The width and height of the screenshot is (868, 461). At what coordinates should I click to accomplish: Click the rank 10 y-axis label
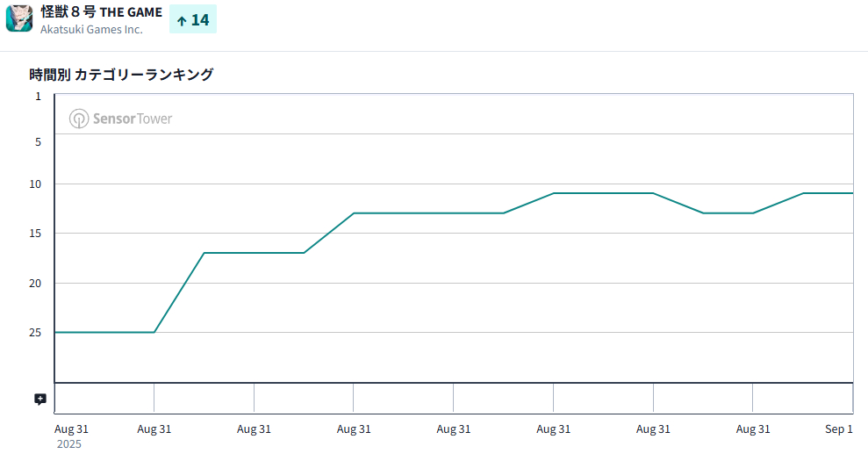click(36, 184)
